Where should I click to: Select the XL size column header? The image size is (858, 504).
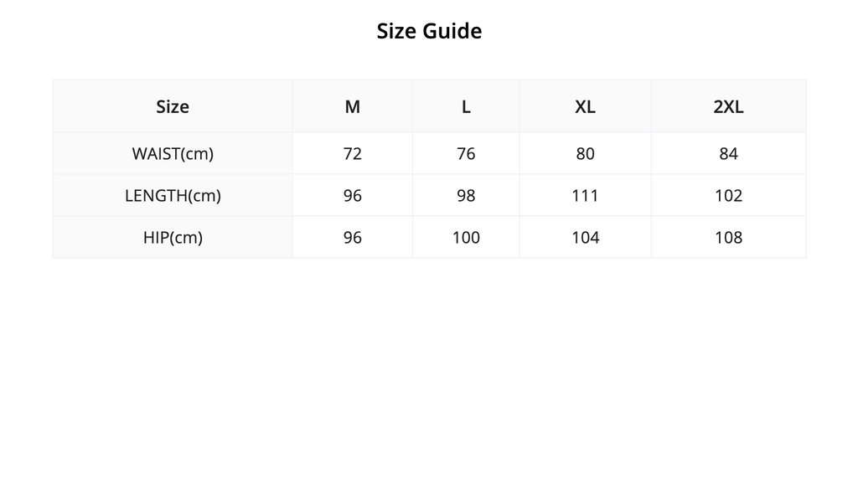coord(586,106)
